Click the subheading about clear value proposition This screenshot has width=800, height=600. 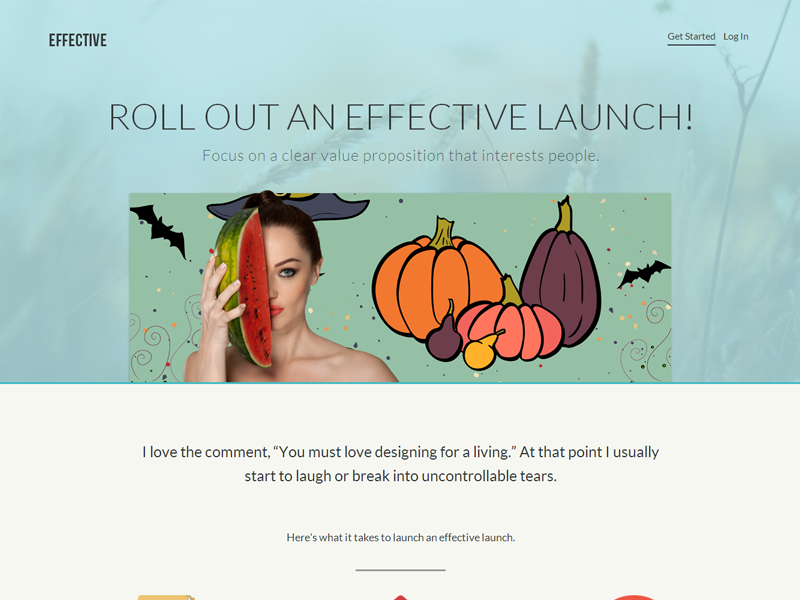click(401, 156)
